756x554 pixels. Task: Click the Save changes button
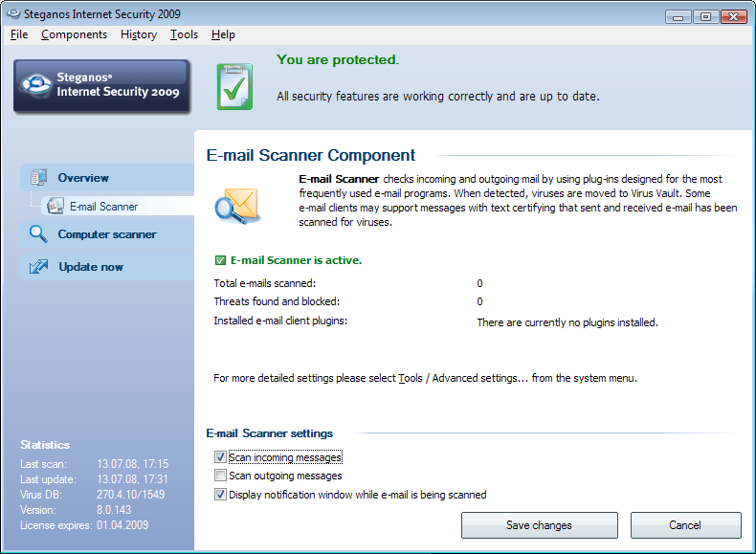pos(539,525)
